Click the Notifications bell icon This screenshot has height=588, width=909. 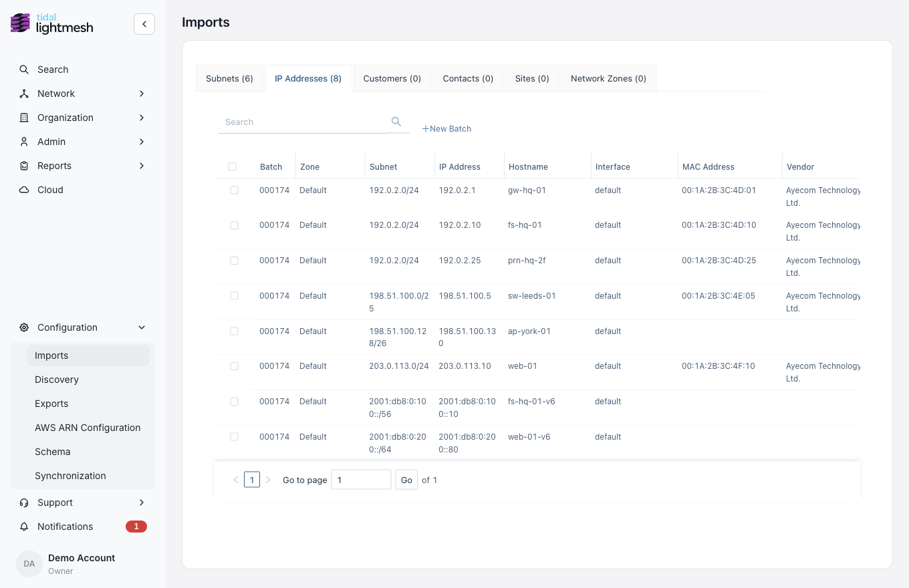tap(24, 527)
